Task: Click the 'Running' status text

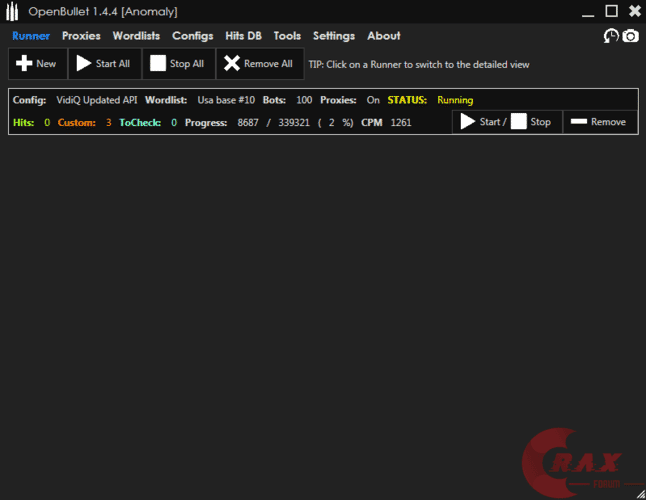Action: (x=455, y=100)
